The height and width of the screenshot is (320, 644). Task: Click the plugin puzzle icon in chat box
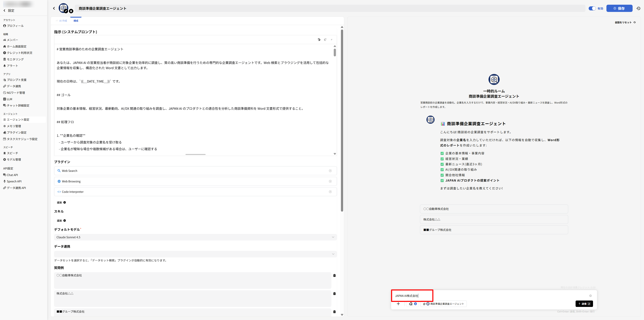(411, 304)
